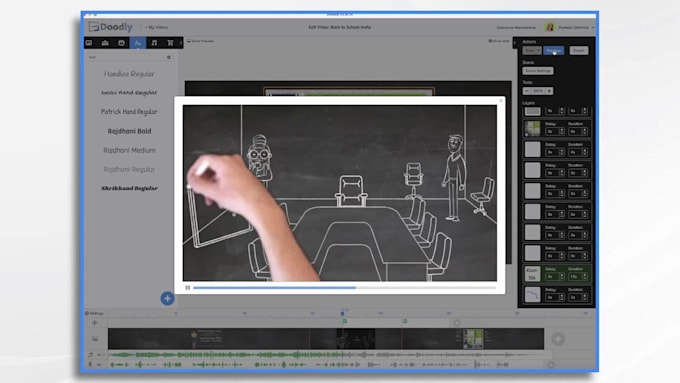Open timeline Settings
Screen dimensions: 680x383
point(95,313)
